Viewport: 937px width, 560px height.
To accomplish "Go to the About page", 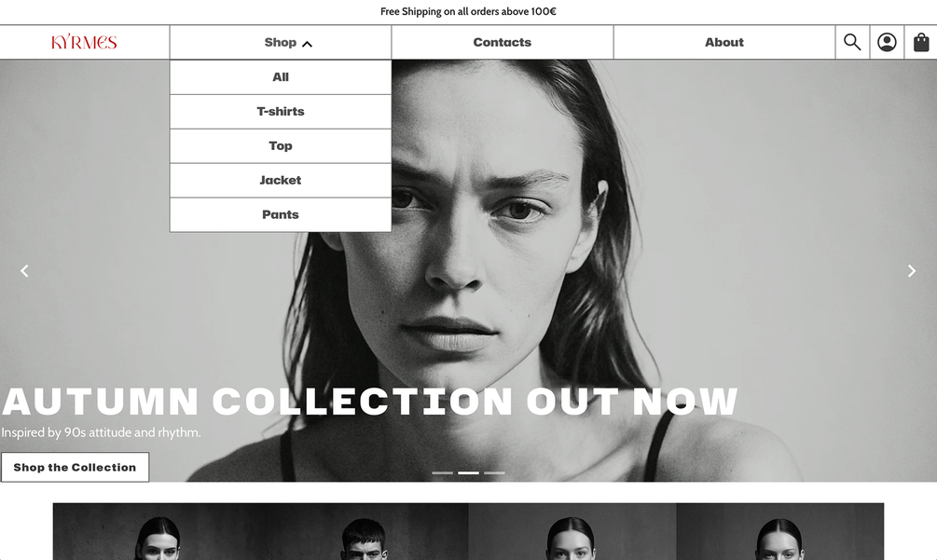I will point(724,42).
